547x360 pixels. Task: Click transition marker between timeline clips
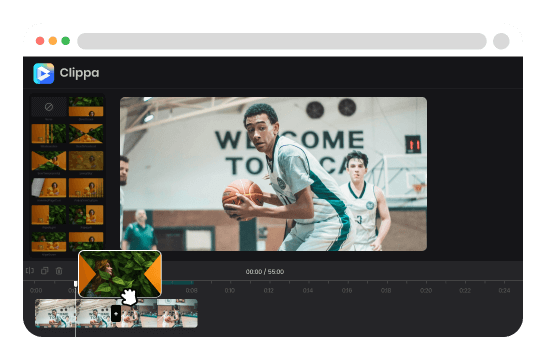click(x=116, y=313)
